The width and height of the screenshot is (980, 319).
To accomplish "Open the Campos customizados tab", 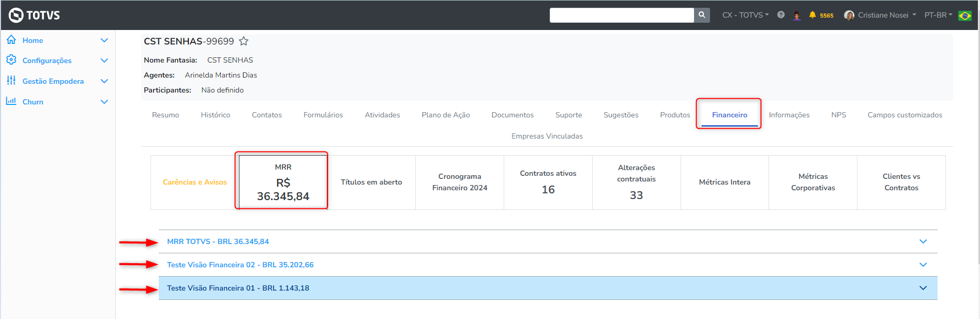I will click(x=905, y=115).
